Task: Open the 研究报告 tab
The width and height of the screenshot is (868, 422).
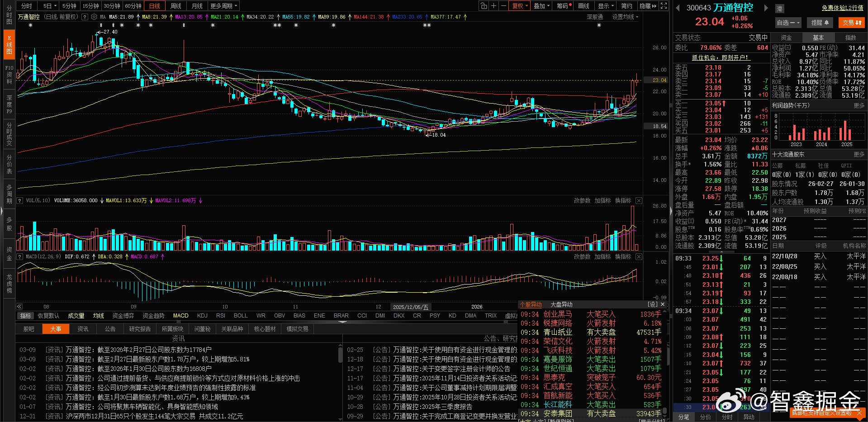Action: click(x=140, y=329)
